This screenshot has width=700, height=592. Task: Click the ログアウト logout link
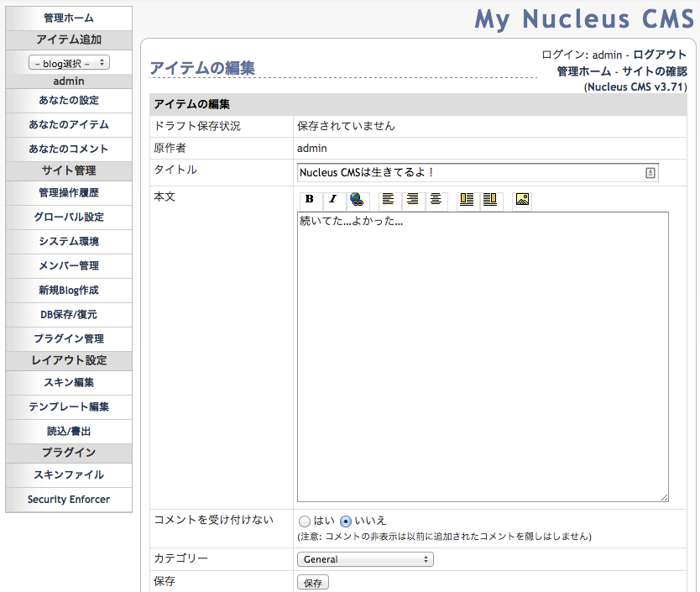(x=660, y=55)
